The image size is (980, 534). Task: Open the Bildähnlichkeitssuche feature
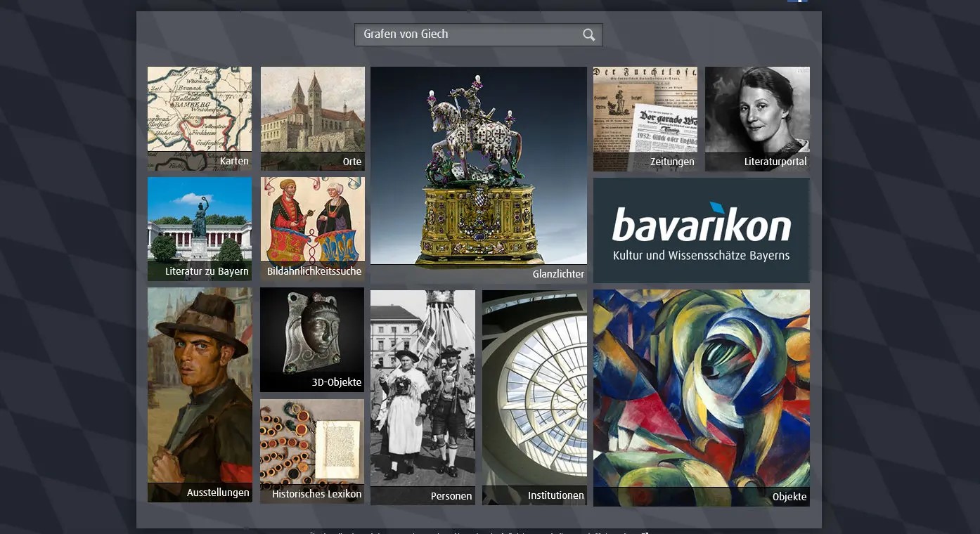coord(312,228)
